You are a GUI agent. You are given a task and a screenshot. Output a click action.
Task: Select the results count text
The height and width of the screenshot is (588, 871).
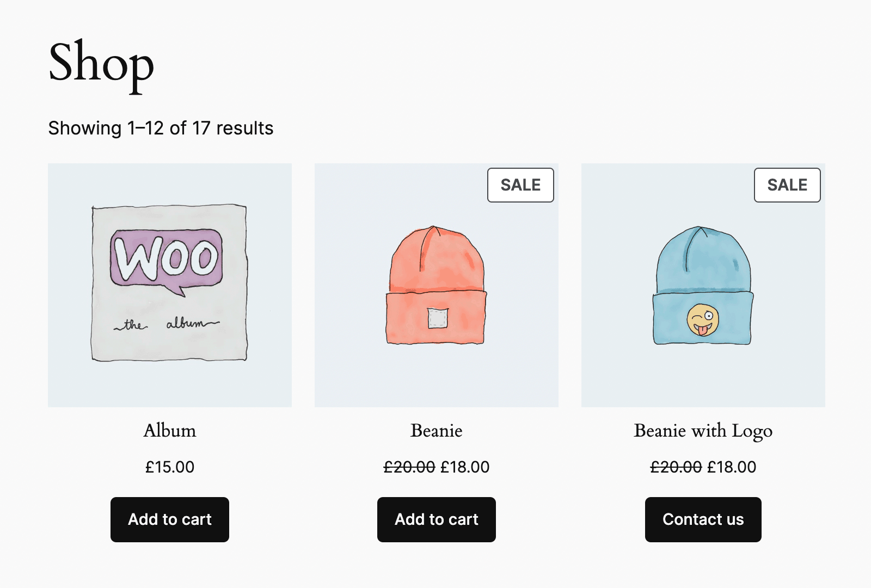point(161,127)
